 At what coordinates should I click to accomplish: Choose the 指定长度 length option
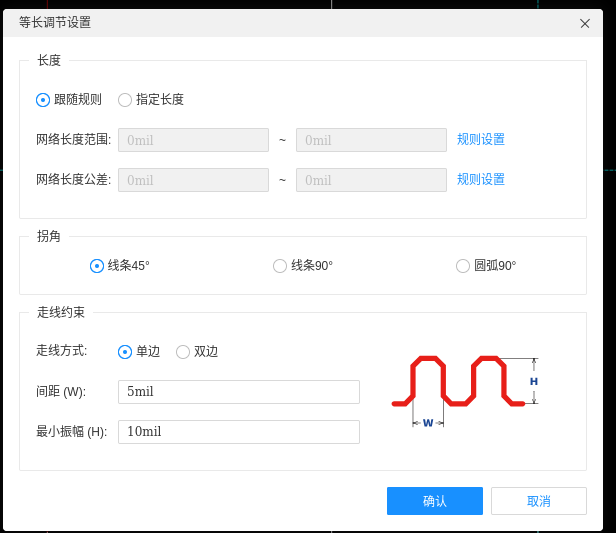(x=125, y=100)
